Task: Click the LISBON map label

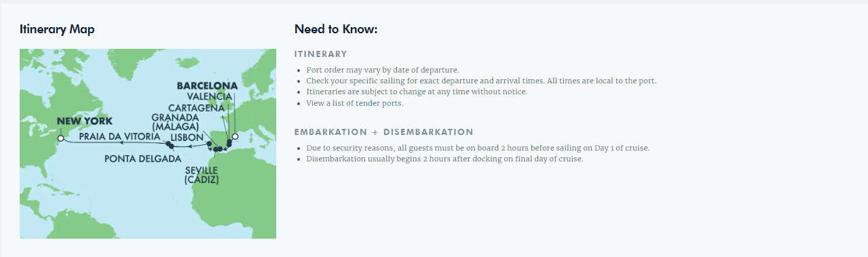Action: pyautogui.click(x=187, y=137)
